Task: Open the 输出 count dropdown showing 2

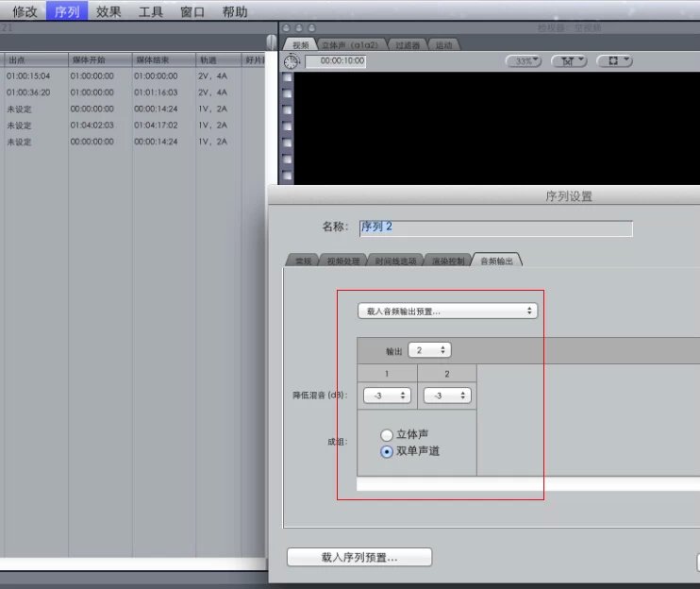Action: coord(429,350)
